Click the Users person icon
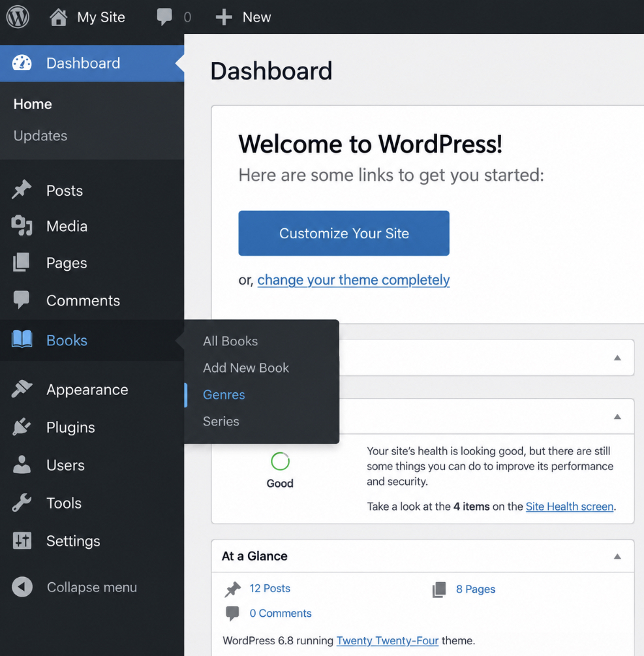The height and width of the screenshot is (656, 644). pyautogui.click(x=22, y=464)
